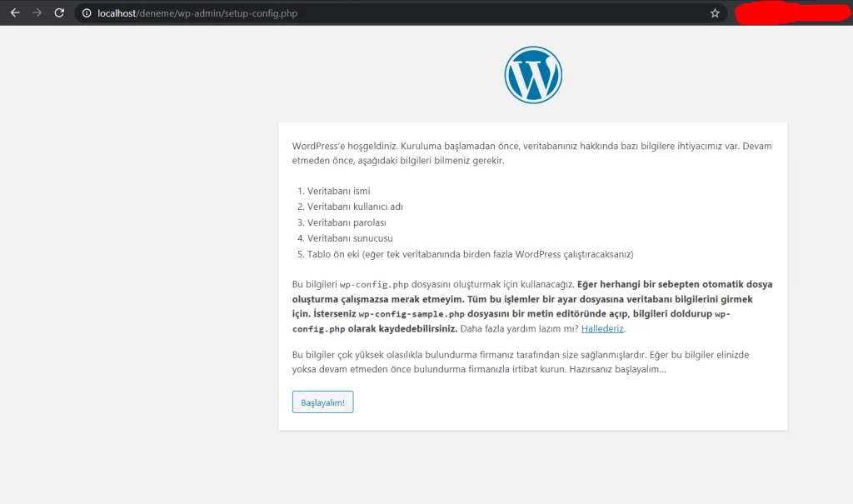Open the site information icon in address bar
The width and height of the screenshot is (853, 504).
(x=87, y=13)
